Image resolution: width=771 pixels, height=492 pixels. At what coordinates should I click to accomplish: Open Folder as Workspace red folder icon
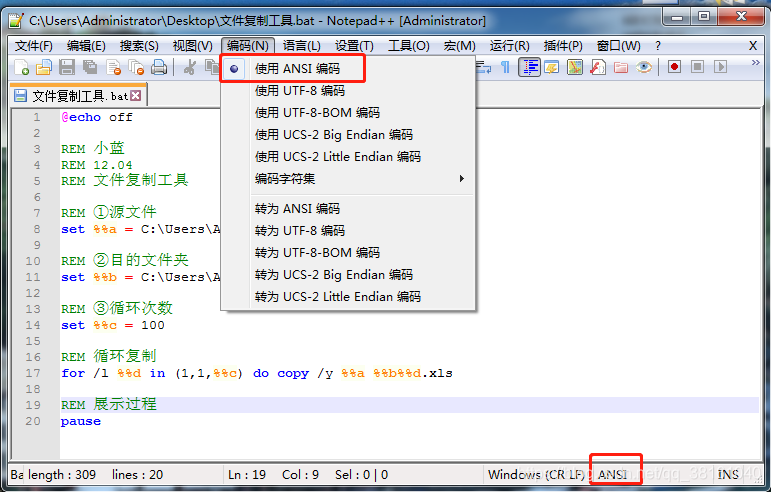click(621, 67)
